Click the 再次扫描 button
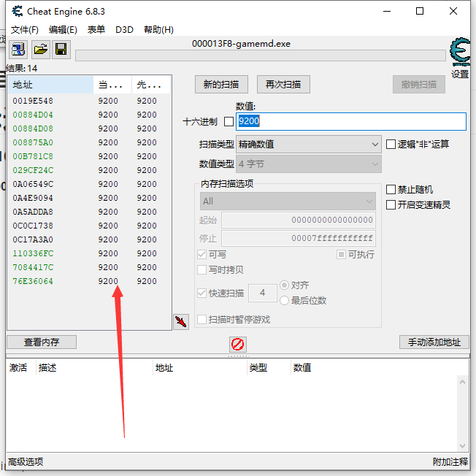Screen dimensions: 476x476 pos(283,84)
